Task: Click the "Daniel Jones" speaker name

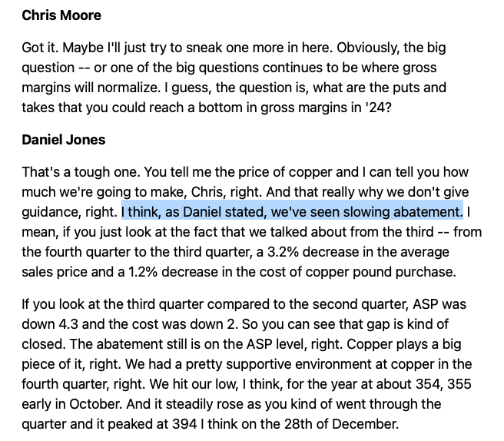Action: (64, 141)
